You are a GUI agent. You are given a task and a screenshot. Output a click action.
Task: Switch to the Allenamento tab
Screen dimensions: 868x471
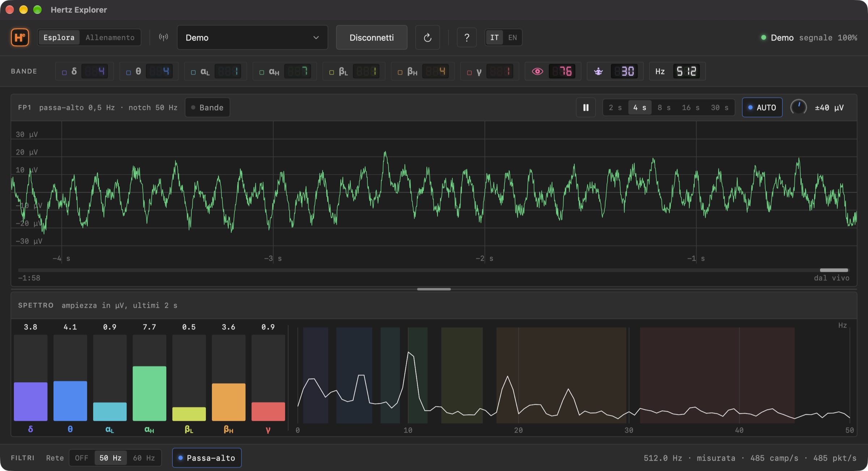point(110,37)
